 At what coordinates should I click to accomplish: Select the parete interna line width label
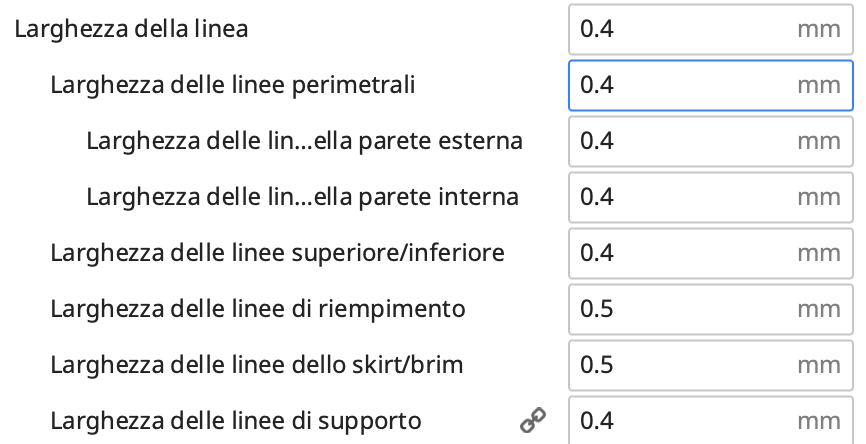tap(302, 197)
